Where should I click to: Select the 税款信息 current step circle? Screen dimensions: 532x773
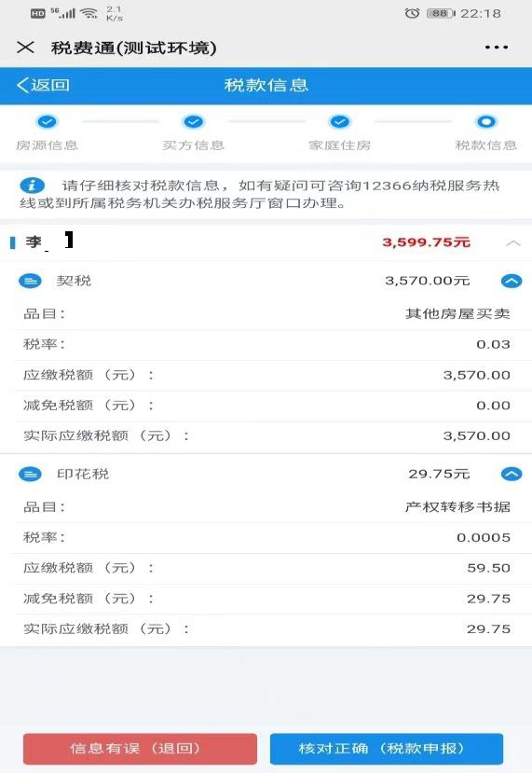coord(486,121)
